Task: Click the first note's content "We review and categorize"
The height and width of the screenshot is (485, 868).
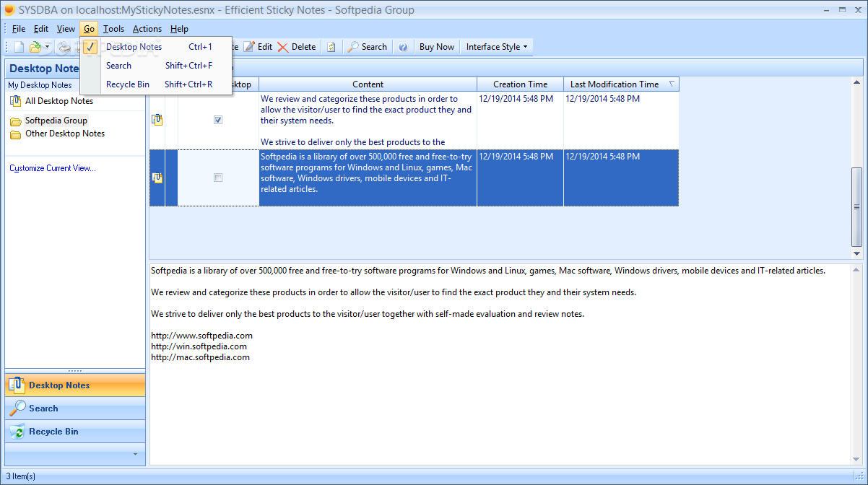Action: click(x=368, y=121)
